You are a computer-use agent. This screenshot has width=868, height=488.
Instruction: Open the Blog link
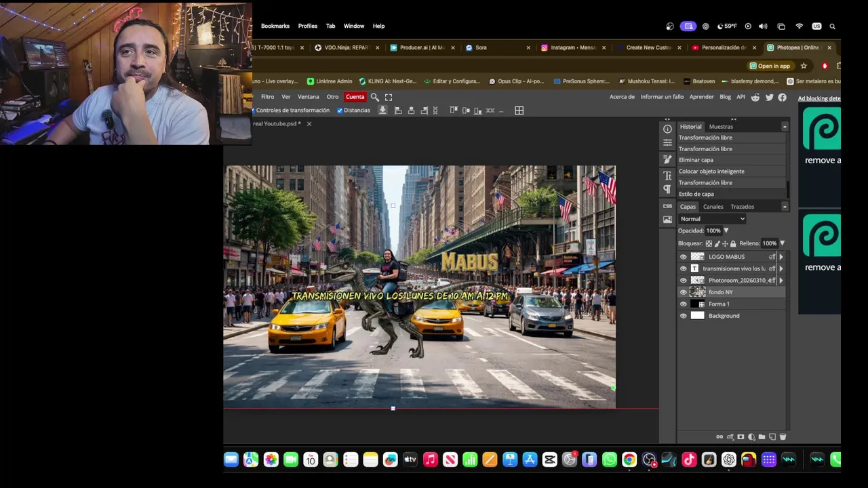[725, 97]
